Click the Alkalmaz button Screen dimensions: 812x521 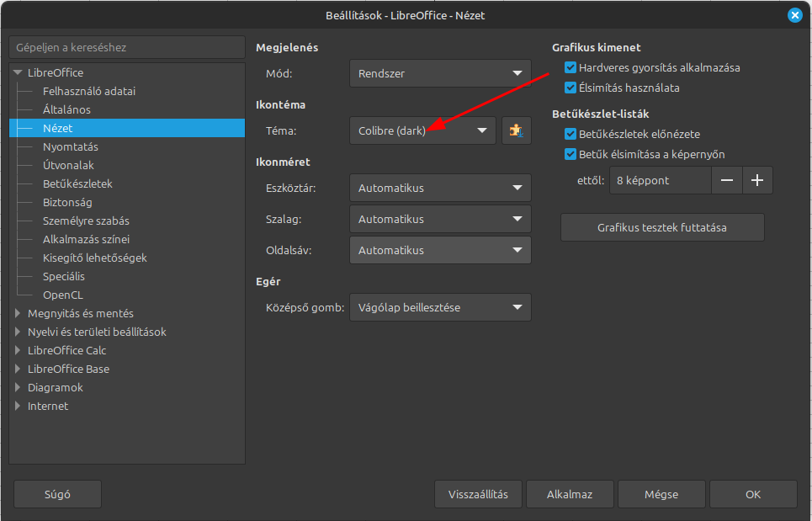570,495
